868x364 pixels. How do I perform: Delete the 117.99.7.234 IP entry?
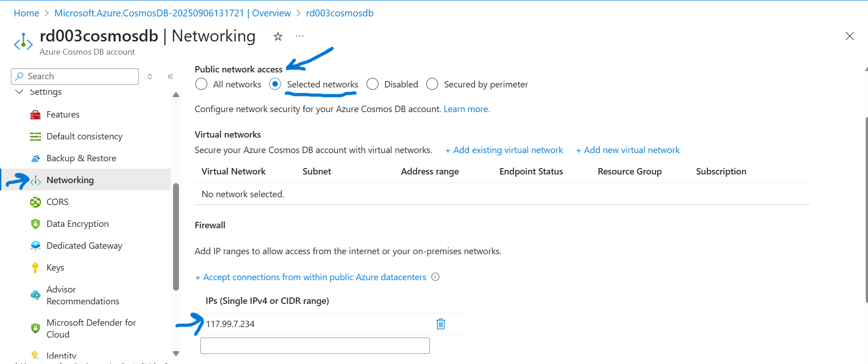click(x=440, y=324)
